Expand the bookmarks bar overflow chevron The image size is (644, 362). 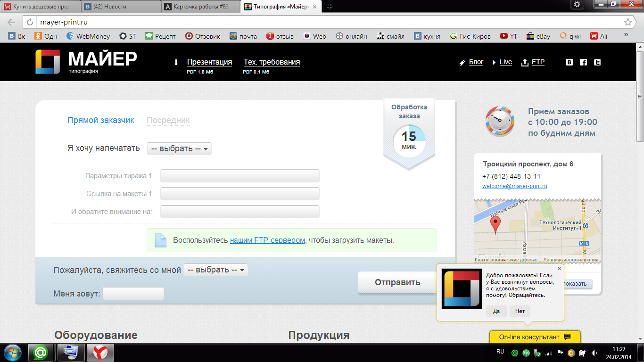(626, 35)
